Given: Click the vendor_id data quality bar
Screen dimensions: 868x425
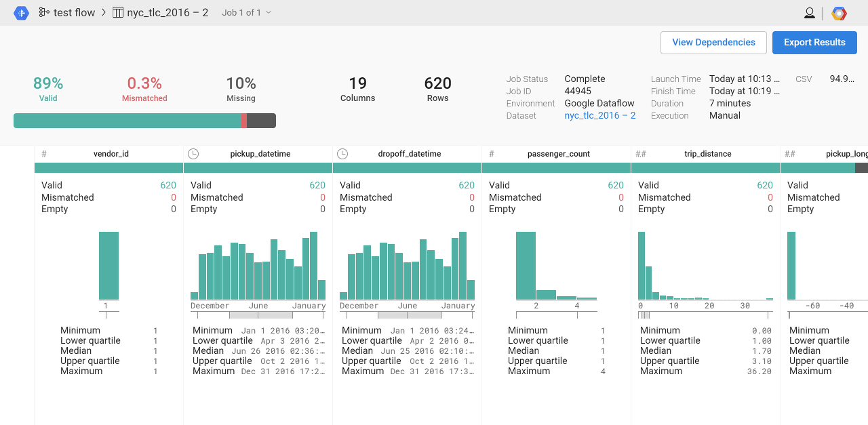Looking at the screenshot, I should tap(108, 168).
